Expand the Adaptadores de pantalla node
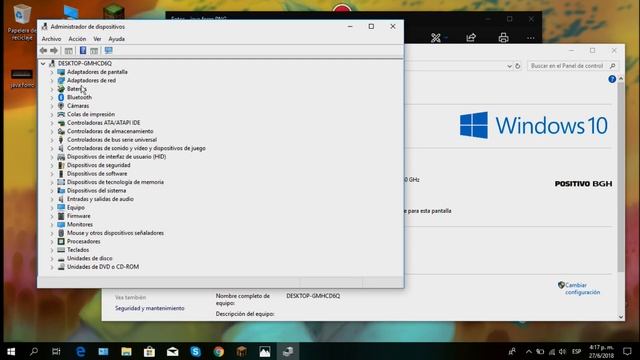Viewport: 640px width, 360px height. [x=52, y=72]
